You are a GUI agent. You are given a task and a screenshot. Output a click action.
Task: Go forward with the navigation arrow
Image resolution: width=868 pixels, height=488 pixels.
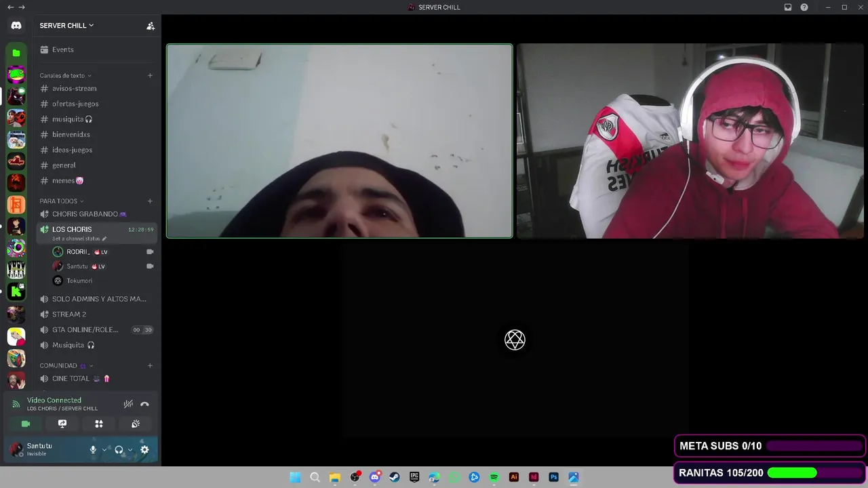point(22,7)
